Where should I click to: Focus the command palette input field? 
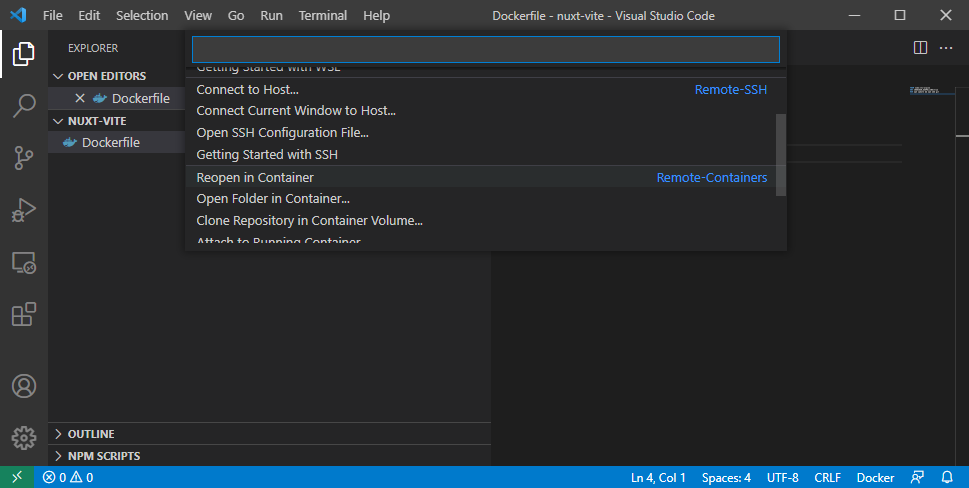486,49
